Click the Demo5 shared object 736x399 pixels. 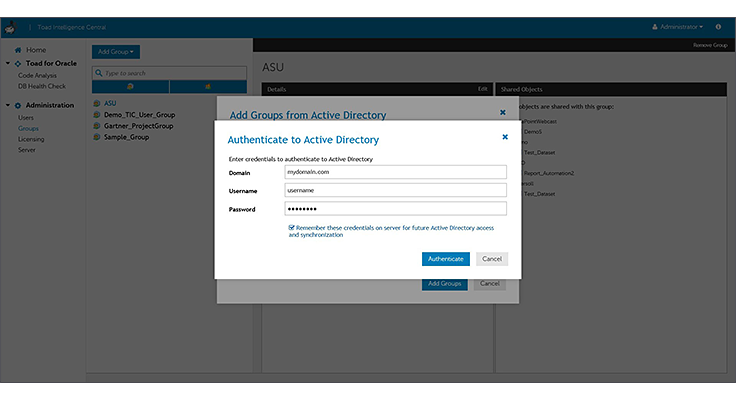[x=533, y=132]
